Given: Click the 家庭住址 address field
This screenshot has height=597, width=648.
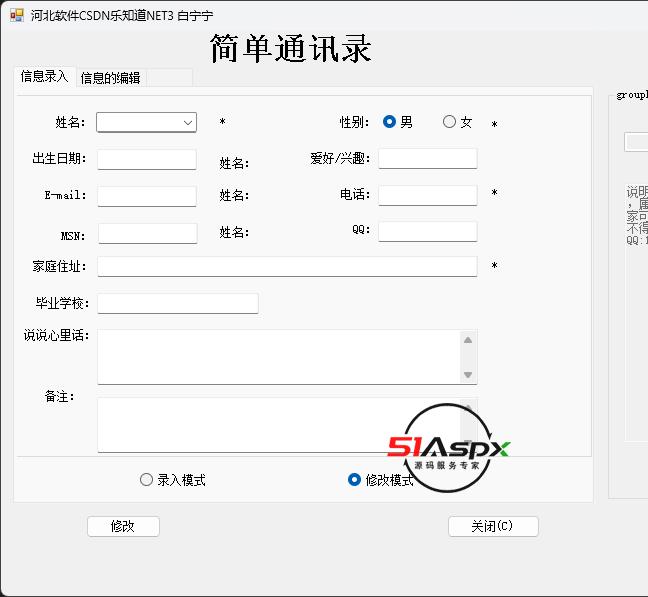Looking at the screenshot, I should point(287,266).
